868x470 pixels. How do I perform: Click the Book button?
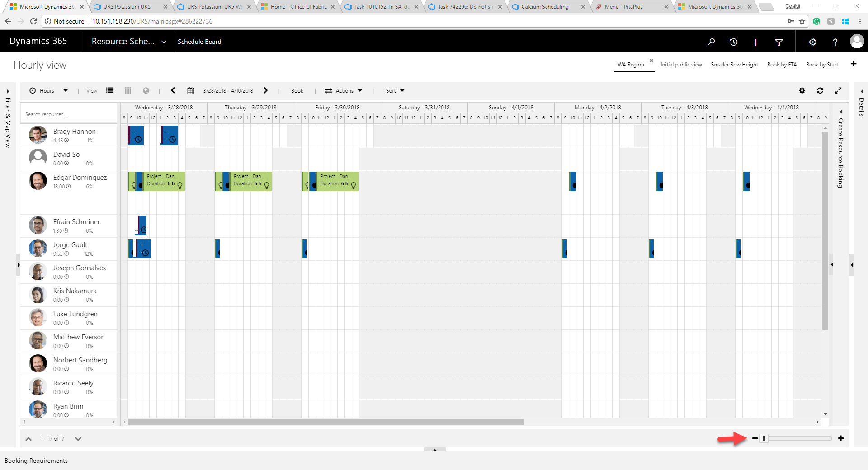coord(297,90)
